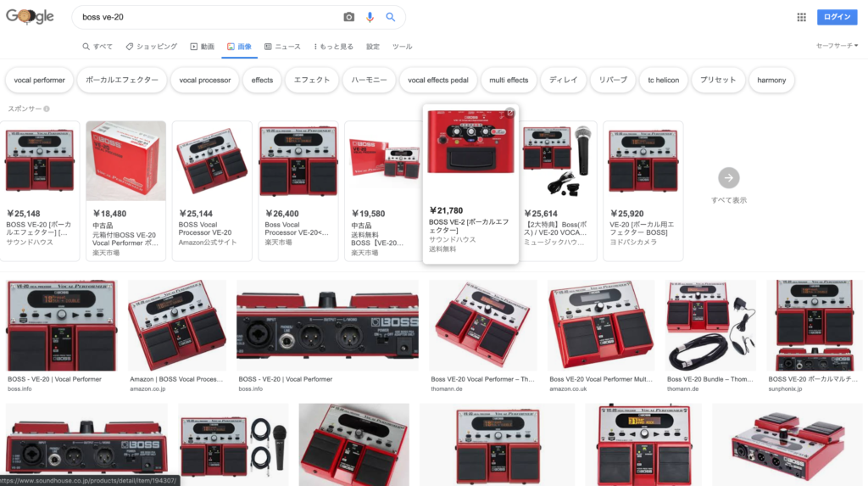Expand the もっと見る menu

333,47
